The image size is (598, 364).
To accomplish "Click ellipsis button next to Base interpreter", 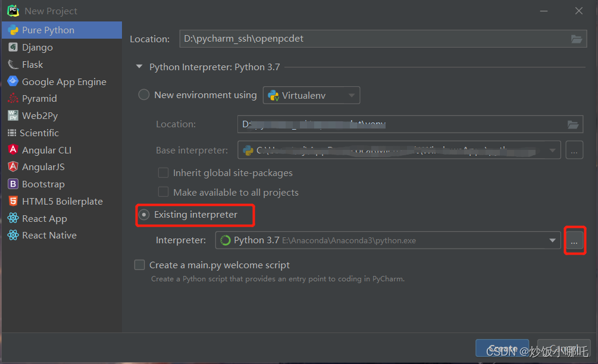I will [x=574, y=150].
